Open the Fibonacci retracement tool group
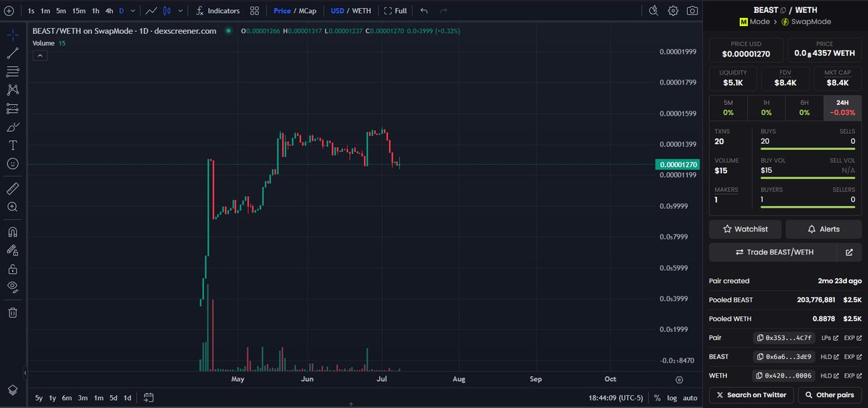 tap(12, 71)
